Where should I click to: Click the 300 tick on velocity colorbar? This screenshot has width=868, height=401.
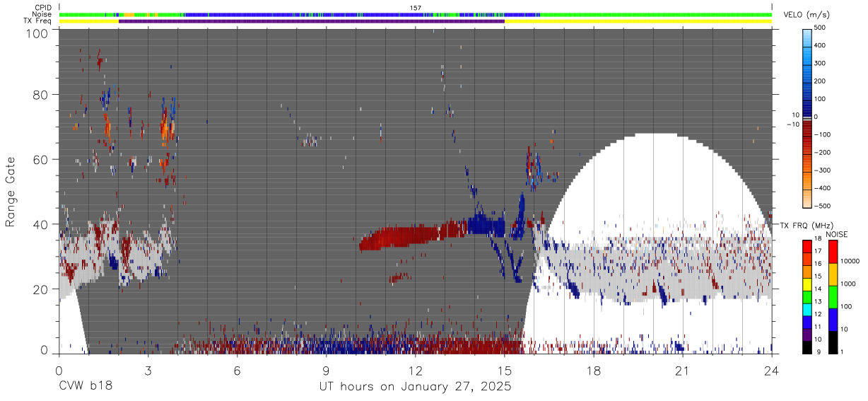click(820, 63)
